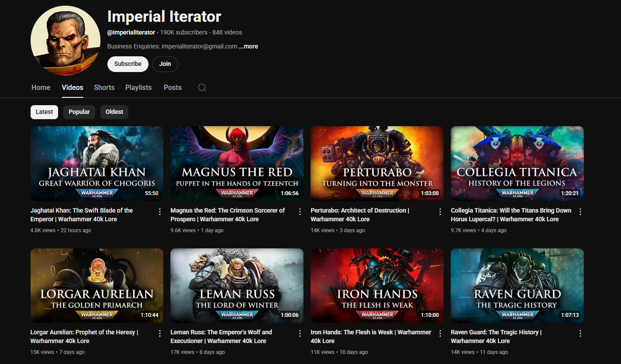Open options menu for Iron Hands video
Image resolution: width=621 pixels, height=364 pixels.
tap(440, 333)
